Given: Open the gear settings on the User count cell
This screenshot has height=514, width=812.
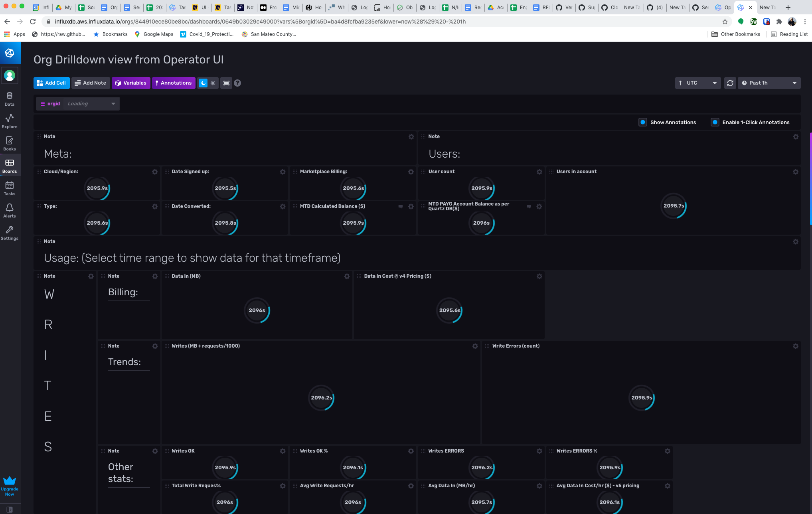Looking at the screenshot, I should [x=539, y=172].
